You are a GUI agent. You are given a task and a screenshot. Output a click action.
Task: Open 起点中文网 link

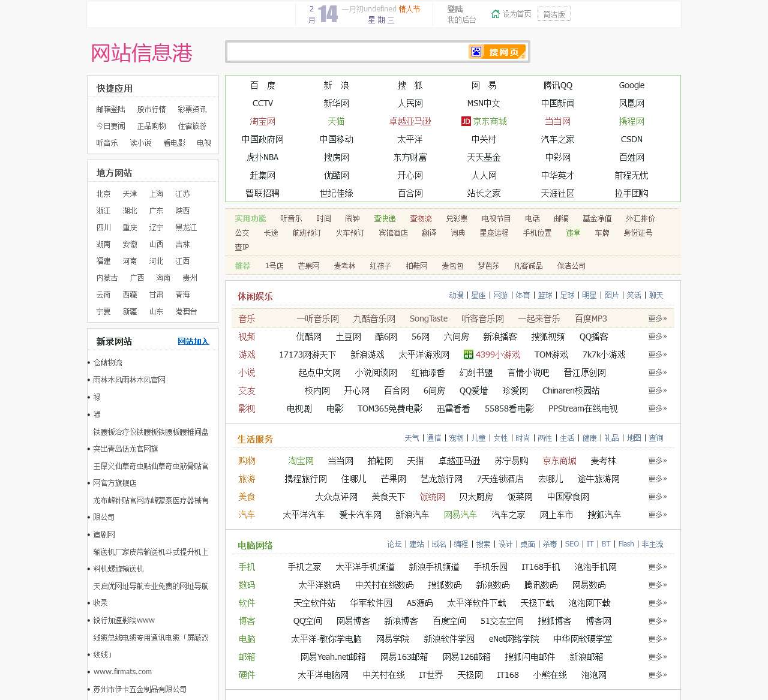[319, 372]
